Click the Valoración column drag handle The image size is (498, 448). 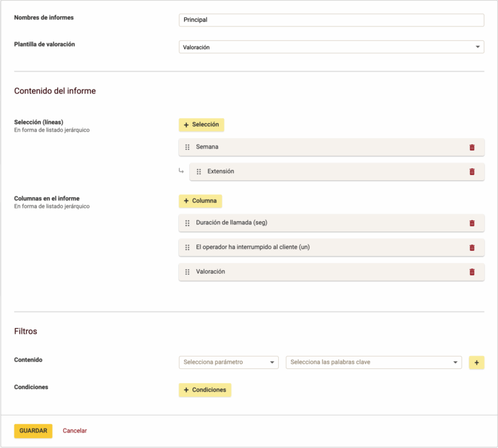click(187, 272)
